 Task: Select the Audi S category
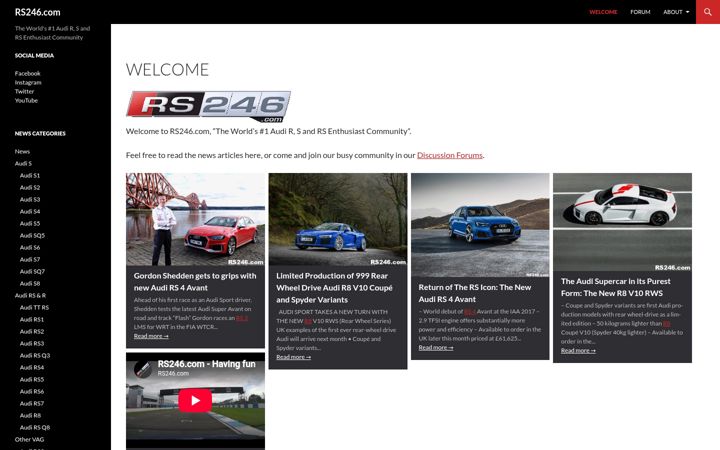(23, 163)
